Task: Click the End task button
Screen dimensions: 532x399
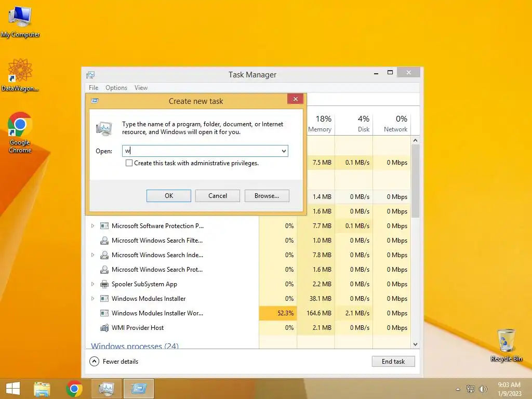Action: pos(393,362)
